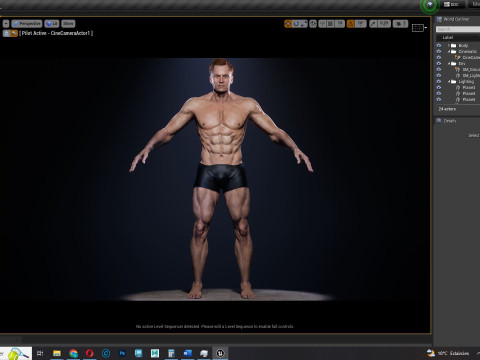Toggle visibility eye for Env folder
Viewport: 480px width, 360px height.
pos(439,63)
